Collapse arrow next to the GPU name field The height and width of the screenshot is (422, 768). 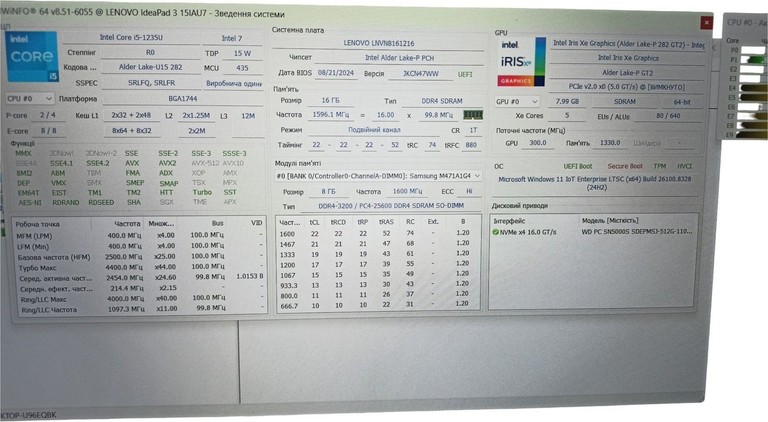pos(714,48)
